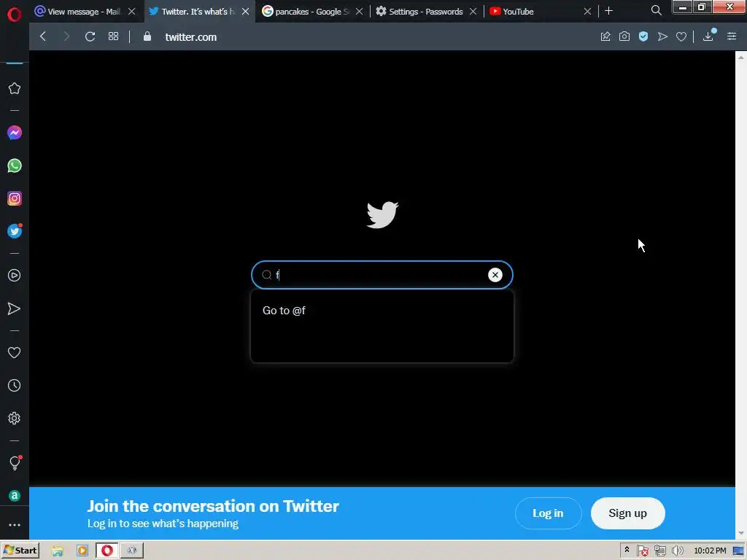Click the page vertical scrollbar

click(x=741, y=295)
